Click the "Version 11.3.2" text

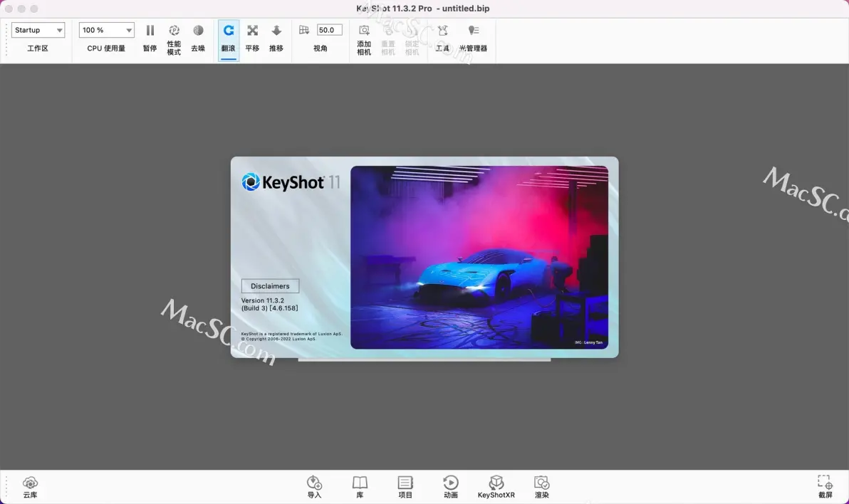coord(263,300)
